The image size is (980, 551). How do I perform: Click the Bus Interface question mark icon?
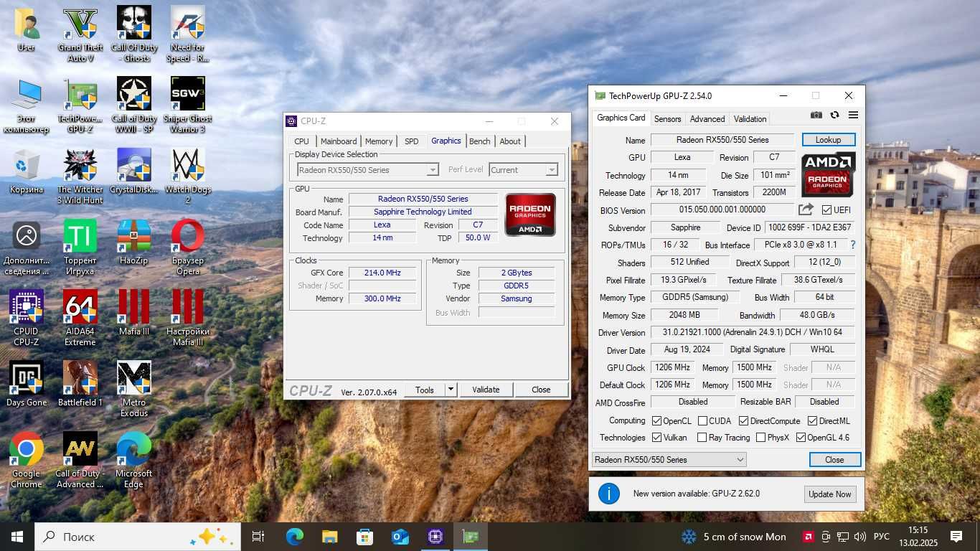coord(853,245)
